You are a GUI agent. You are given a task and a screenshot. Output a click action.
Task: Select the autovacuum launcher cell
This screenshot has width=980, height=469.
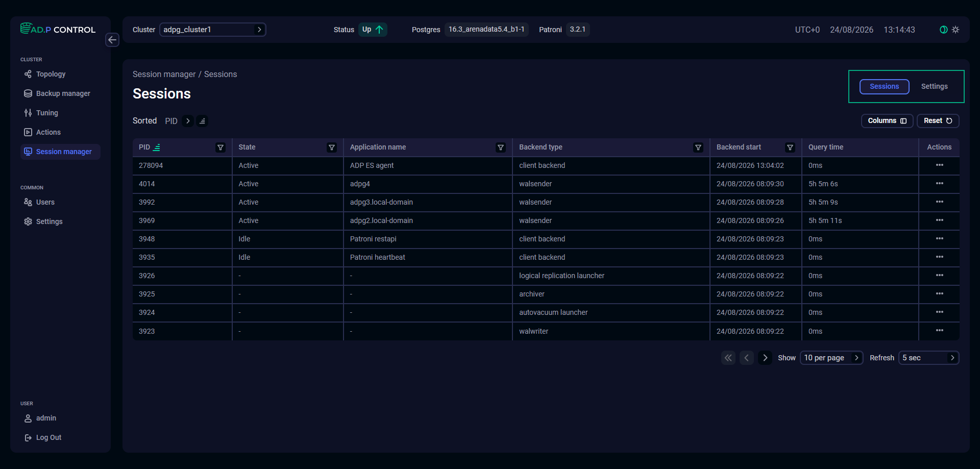tap(611, 312)
